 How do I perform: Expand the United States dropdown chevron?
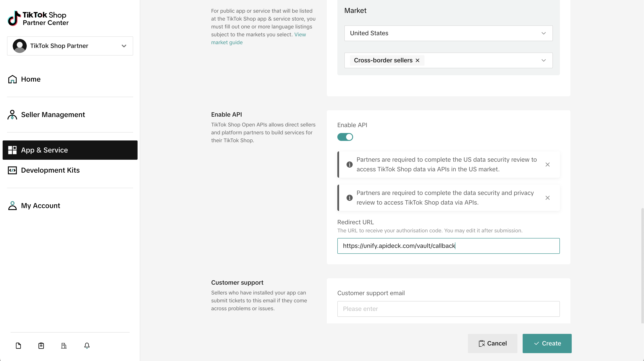543,33
